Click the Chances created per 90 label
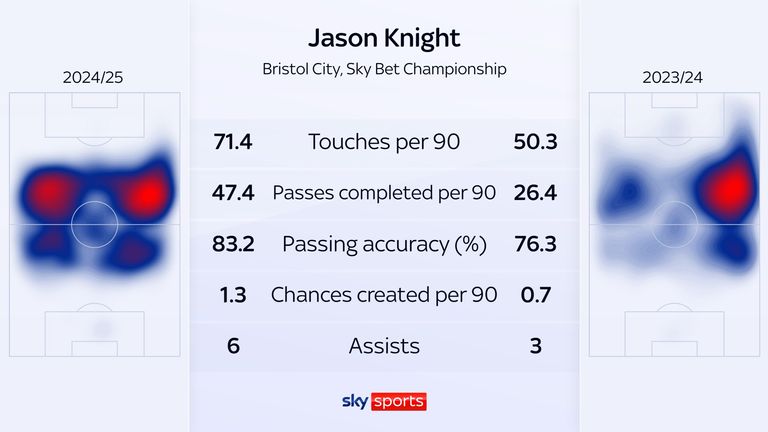Screen dimensions: 768x432 (384, 295)
